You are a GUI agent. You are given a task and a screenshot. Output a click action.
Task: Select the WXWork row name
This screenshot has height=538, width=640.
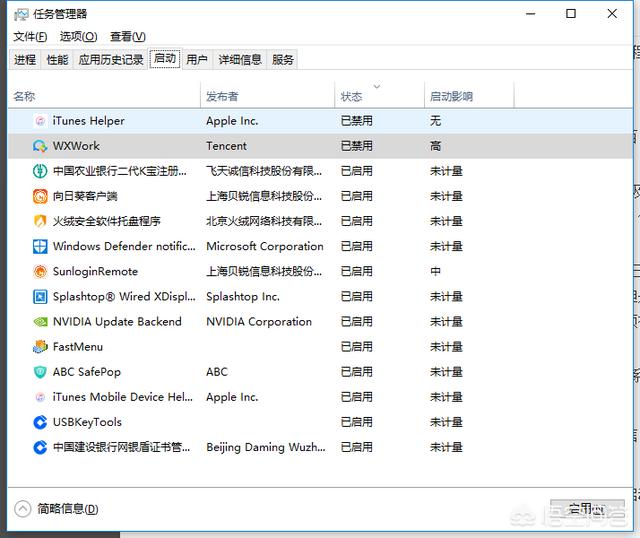pyautogui.click(x=76, y=146)
